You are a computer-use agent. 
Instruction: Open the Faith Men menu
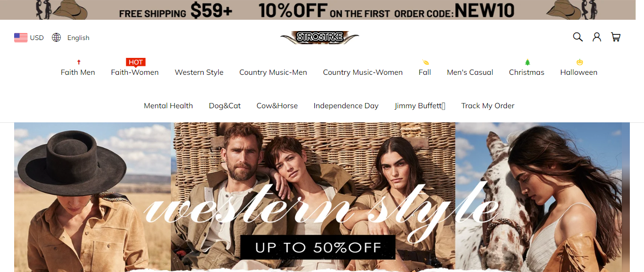[78, 72]
